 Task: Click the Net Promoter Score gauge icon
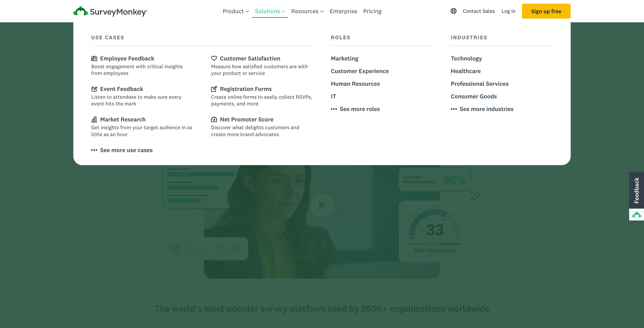tap(214, 119)
